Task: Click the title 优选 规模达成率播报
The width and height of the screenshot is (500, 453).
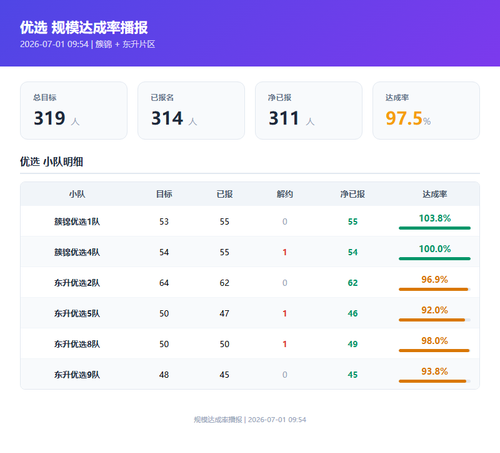Action: click(x=84, y=28)
